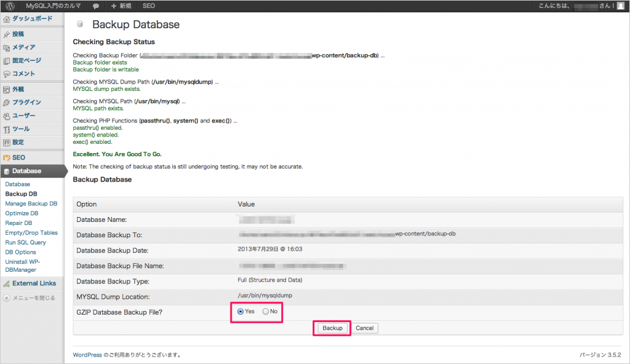Click the user avatar icon in admin bar
630x364 pixels.
tap(621, 6)
